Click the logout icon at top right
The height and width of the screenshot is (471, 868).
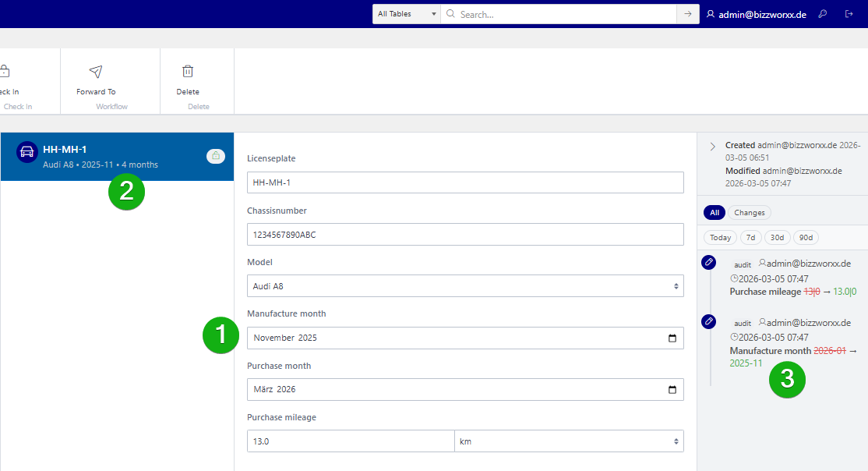coord(849,14)
